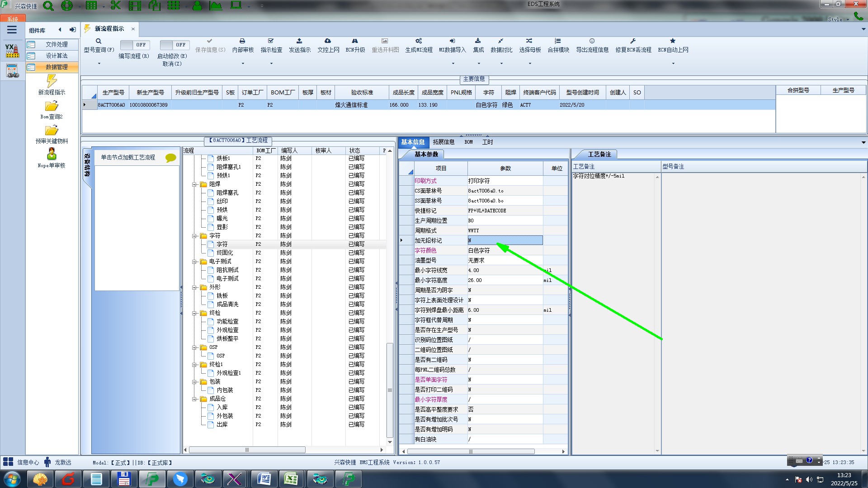Click 数据管理 in the component library

(57, 67)
